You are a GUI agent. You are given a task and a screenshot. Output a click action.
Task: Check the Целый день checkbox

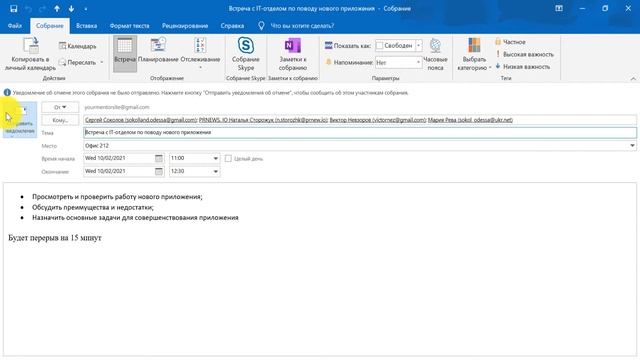click(x=228, y=158)
